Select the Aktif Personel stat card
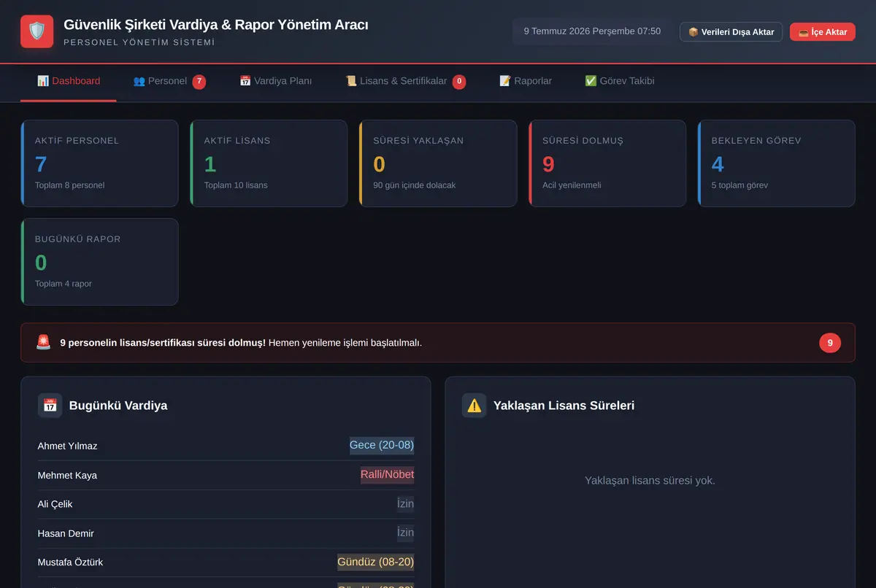Screen dimensions: 876x588 pyautogui.click(x=99, y=163)
